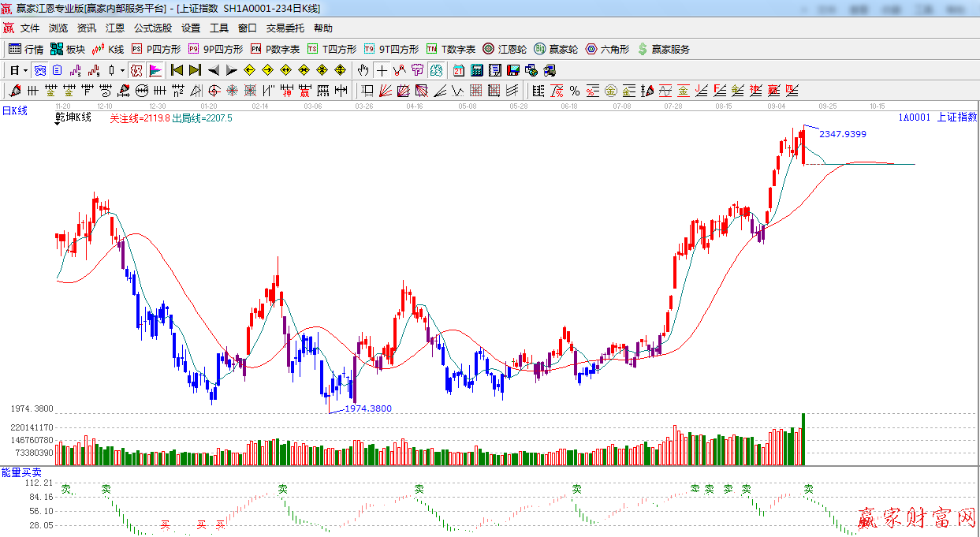
Task: Open the 交易委托 menu
Action: point(285,28)
